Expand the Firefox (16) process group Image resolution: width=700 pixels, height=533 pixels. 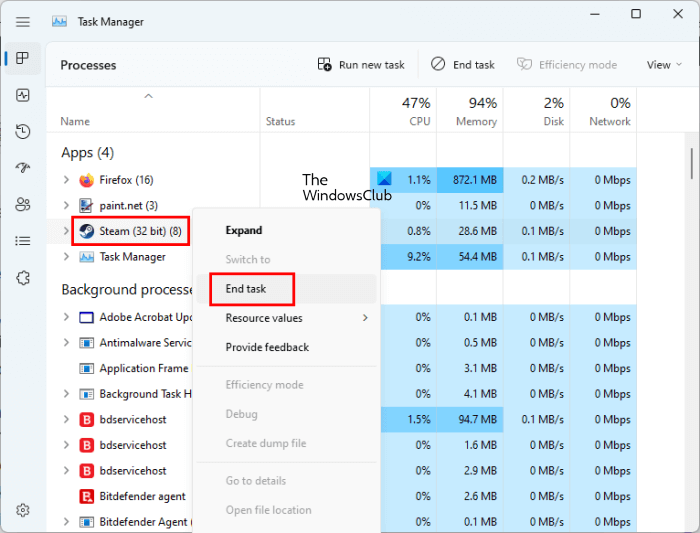(66, 180)
